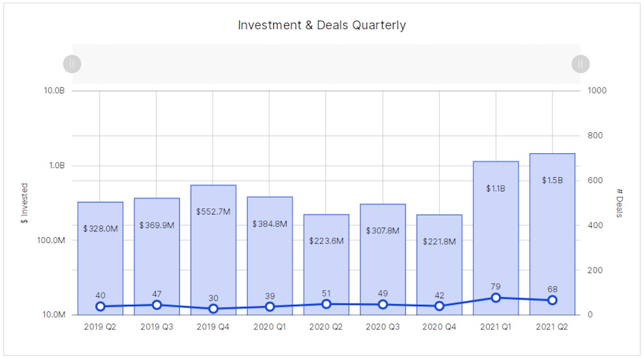
Task: Select the $223.6M investment bar
Action: coord(327,264)
